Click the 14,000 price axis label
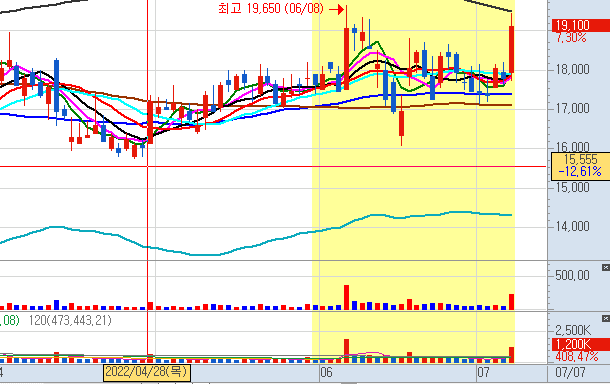610x384 pixels. [572, 226]
